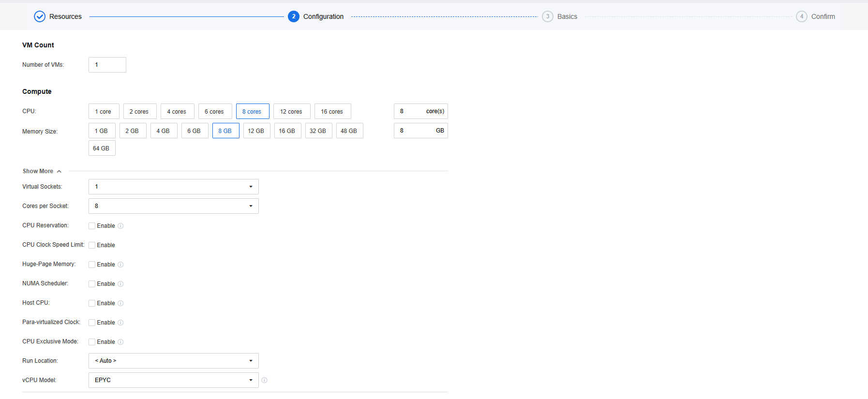Select 6 cores CPU option
The image size is (868, 399).
pos(215,111)
